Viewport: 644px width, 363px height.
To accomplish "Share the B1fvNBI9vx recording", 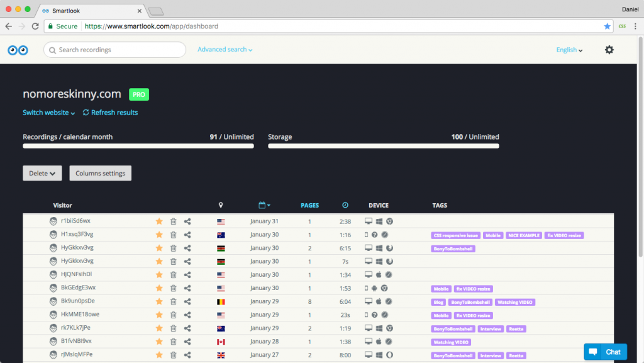I will (x=187, y=342).
